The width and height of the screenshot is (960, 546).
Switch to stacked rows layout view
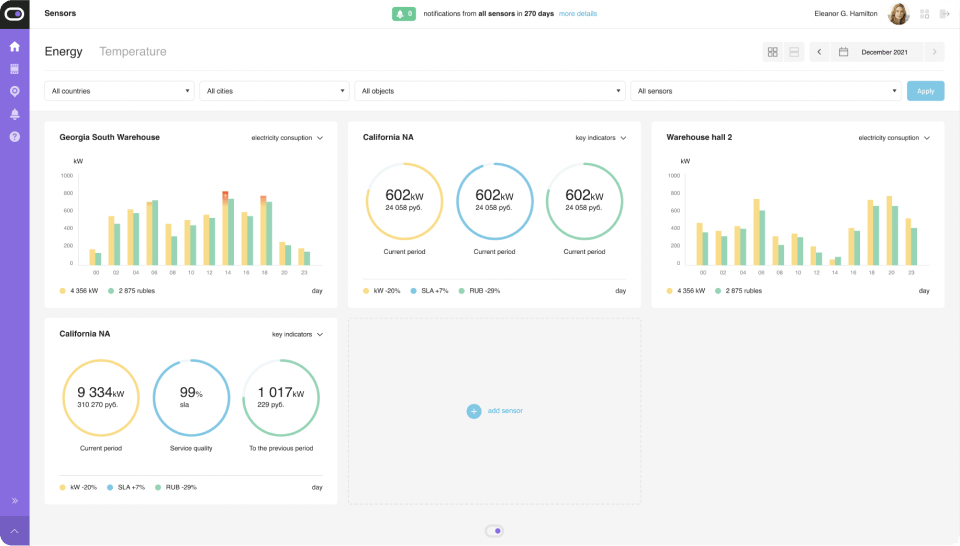[x=794, y=52]
